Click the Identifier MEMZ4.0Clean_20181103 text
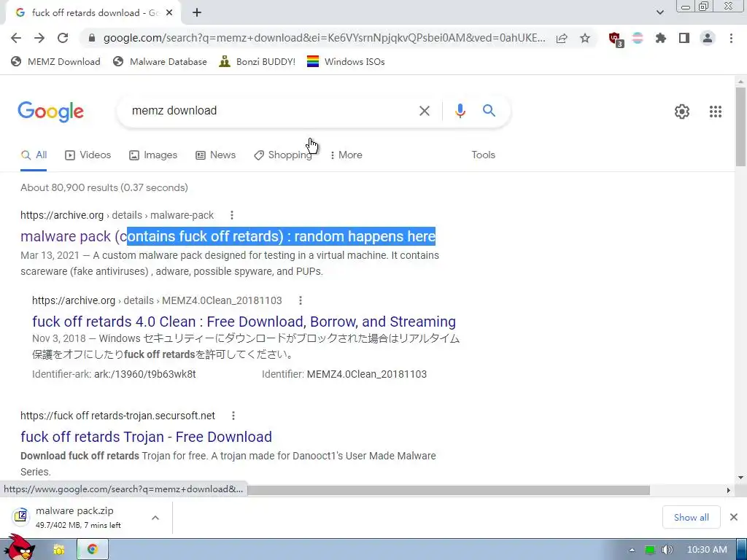747x560 pixels. pos(344,374)
